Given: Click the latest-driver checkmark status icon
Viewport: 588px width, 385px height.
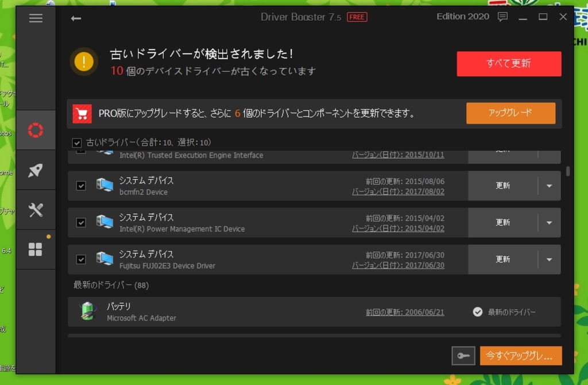Looking at the screenshot, I should pyautogui.click(x=477, y=312).
